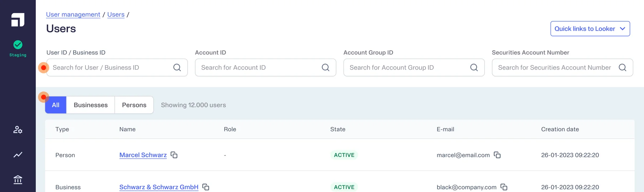This screenshot has width=644, height=192.
Task: Copy Schwarz & Schwarz GmbH name
Action: [x=206, y=187]
